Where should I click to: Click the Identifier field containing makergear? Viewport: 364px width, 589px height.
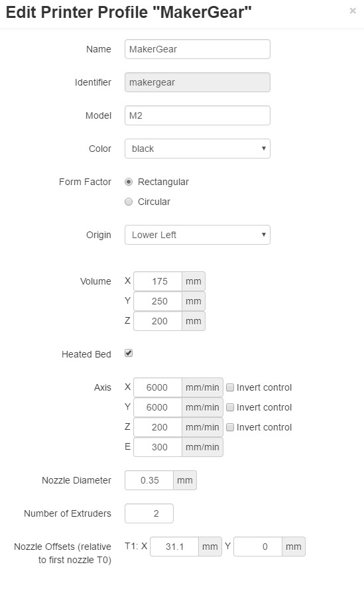[197, 82]
